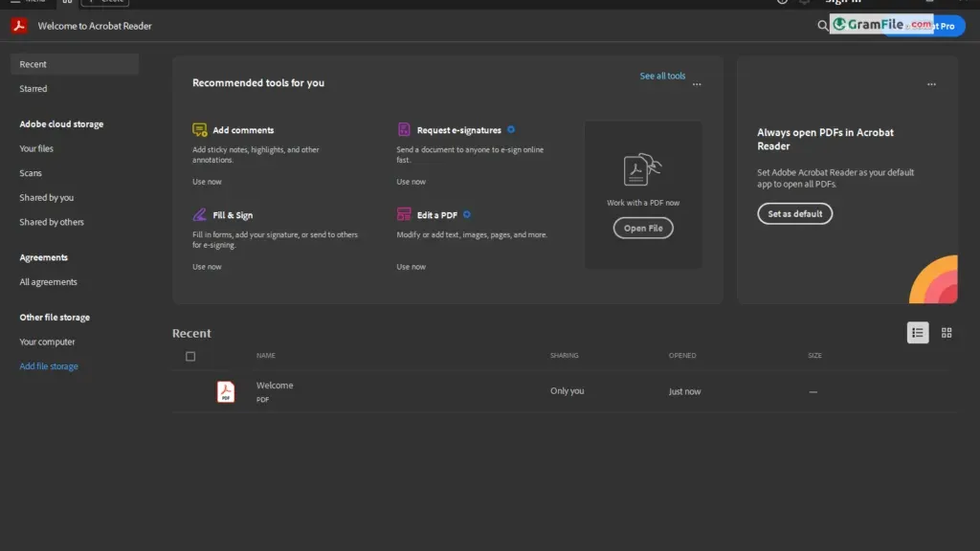Click Use now under Edit a PDF
Image resolution: width=980 pixels, height=551 pixels.
[411, 267]
